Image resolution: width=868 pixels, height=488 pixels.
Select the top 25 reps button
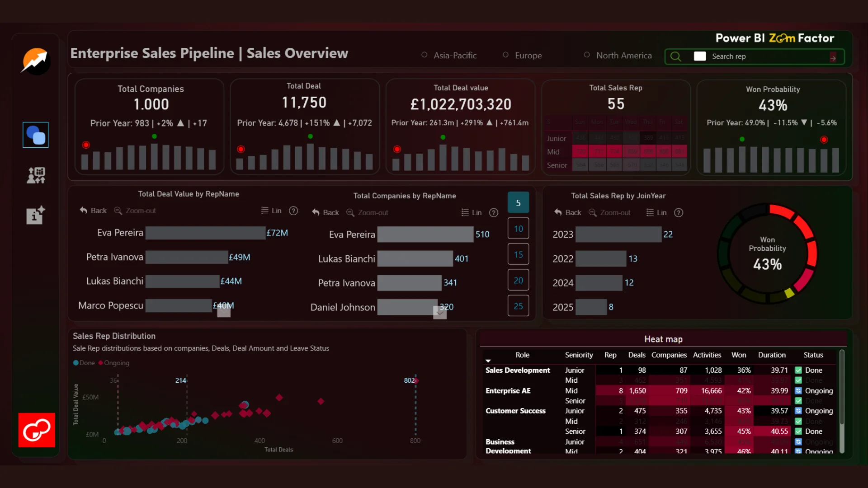(x=518, y=306)
